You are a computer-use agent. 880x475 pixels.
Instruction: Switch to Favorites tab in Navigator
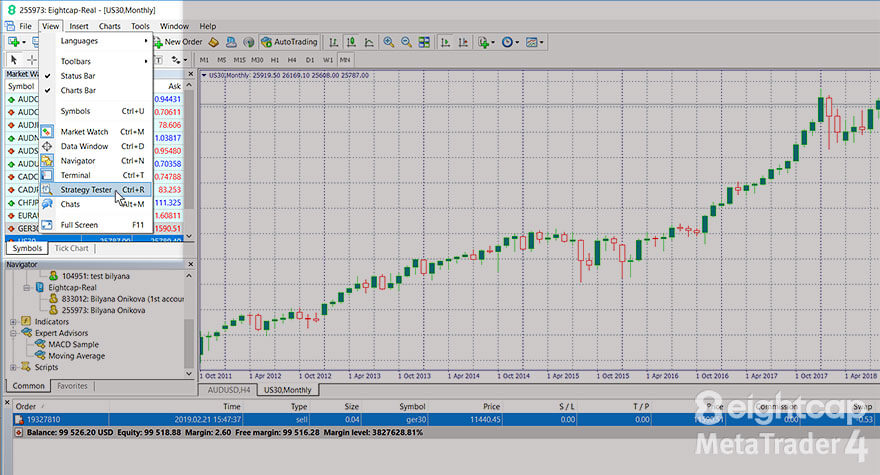coord(72,386)
